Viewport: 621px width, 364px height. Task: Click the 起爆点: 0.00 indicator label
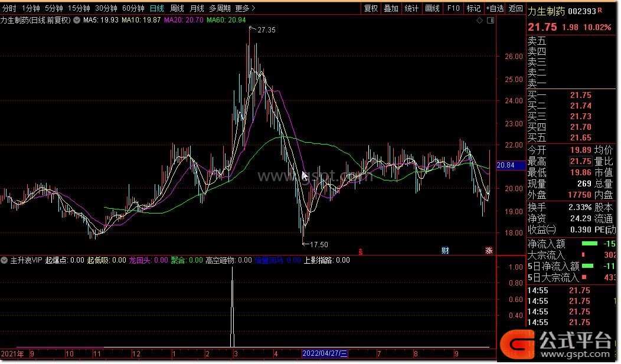(64, 260)
